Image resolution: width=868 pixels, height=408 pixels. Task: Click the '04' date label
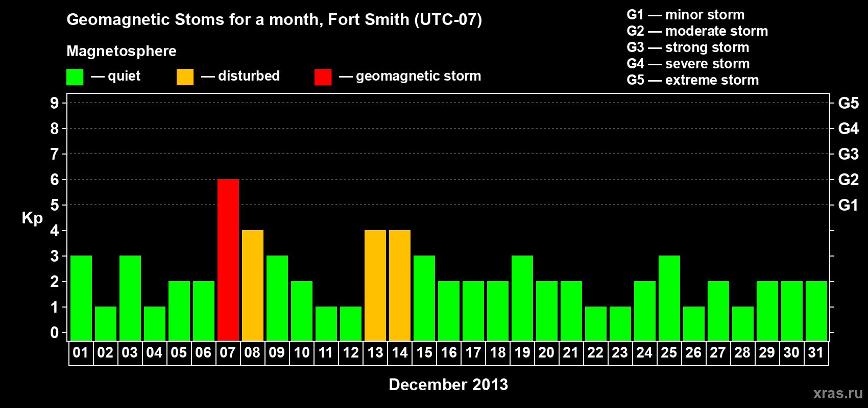(x=154, y=353)
